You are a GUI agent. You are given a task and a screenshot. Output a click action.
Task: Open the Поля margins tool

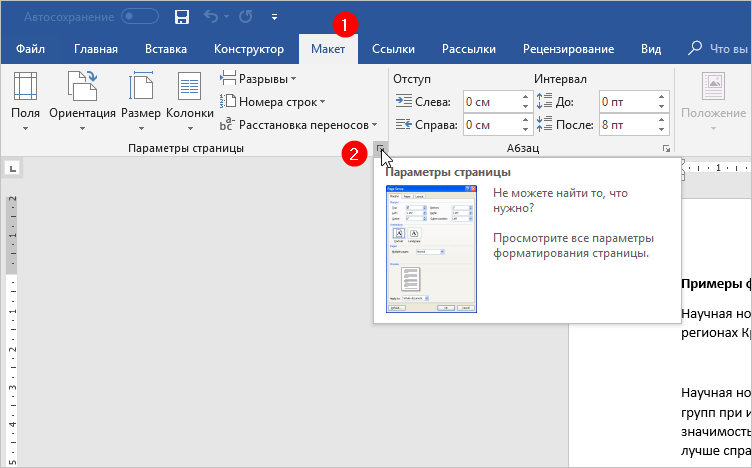25,100
